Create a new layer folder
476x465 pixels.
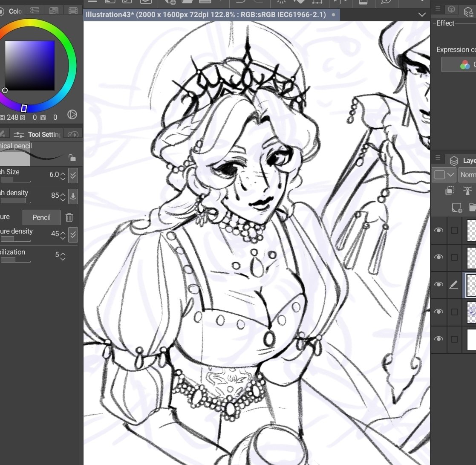[472, 207]
